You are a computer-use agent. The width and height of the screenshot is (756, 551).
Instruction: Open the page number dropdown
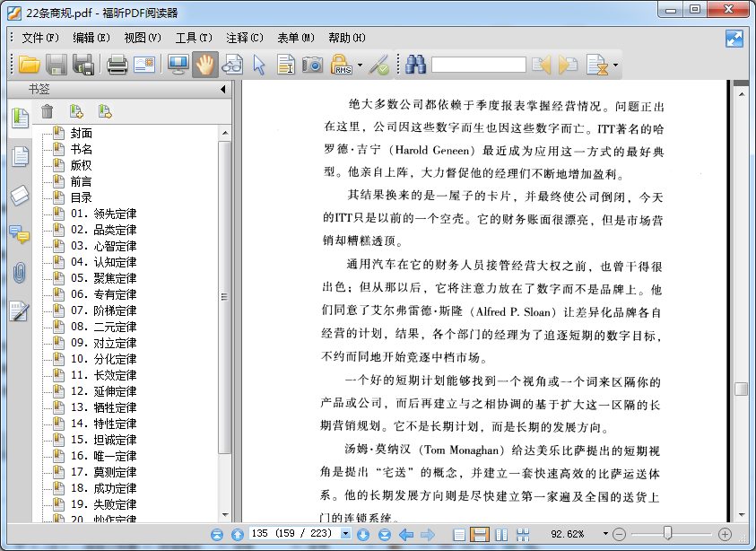(345, 534)
